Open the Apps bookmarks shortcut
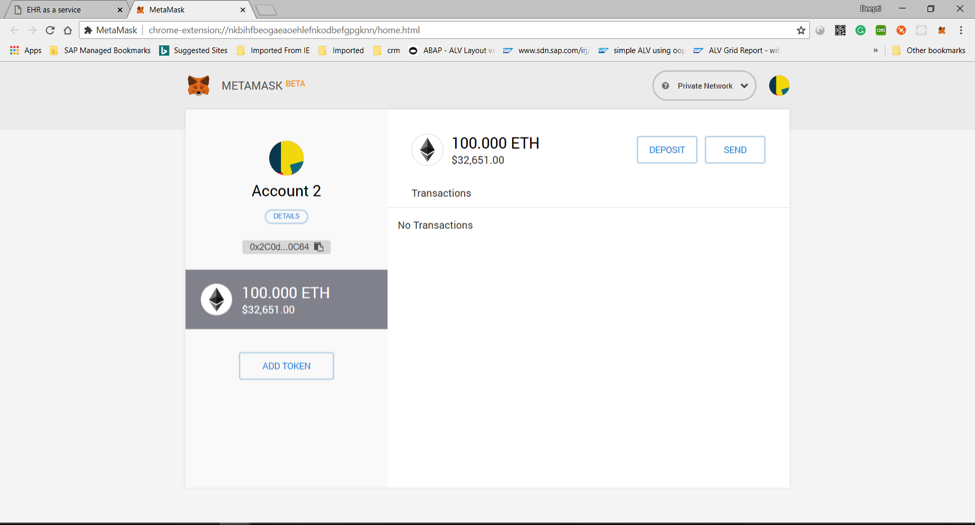Image resolution: width=975 pixels, height=525 pixels. 25,50
